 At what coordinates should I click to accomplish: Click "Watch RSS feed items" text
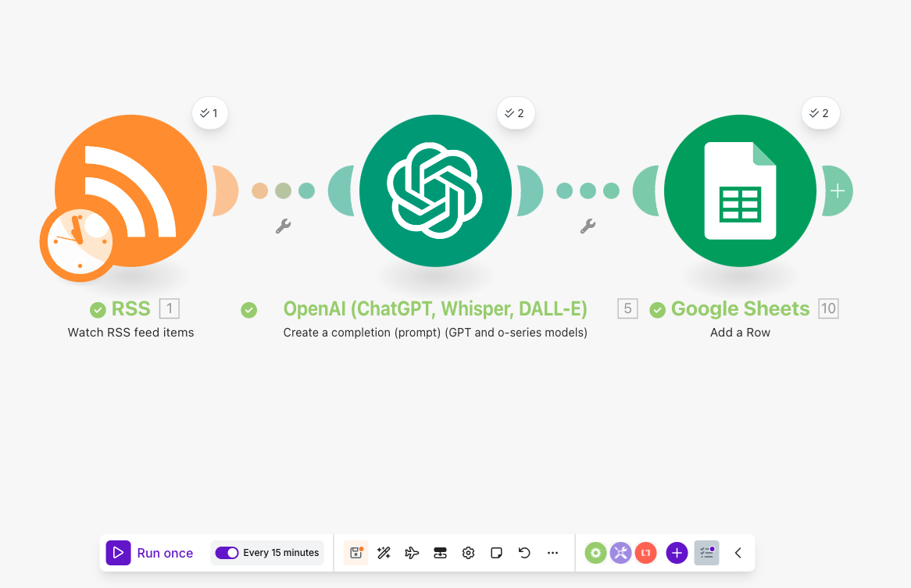click(130, 333)
